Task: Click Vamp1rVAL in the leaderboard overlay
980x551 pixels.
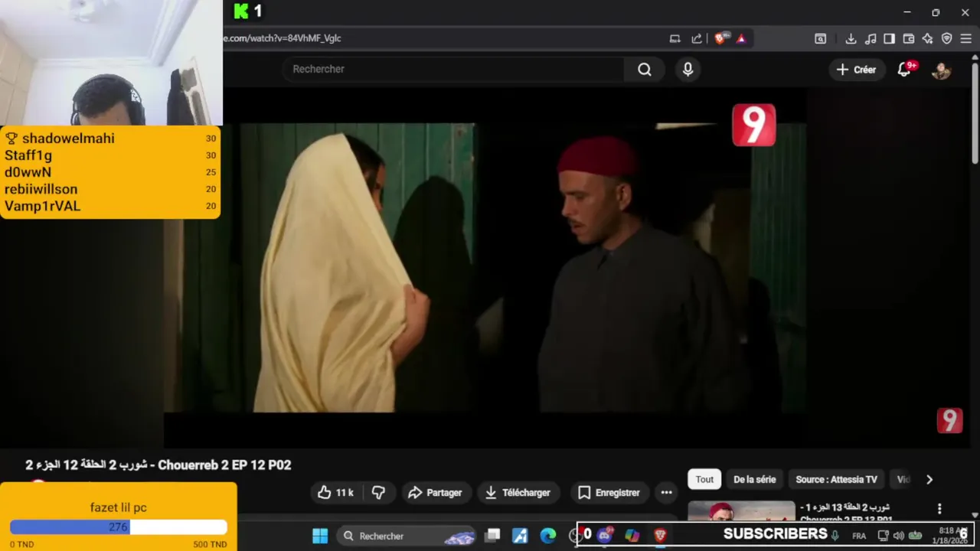Action: click(x=42, y=206)
